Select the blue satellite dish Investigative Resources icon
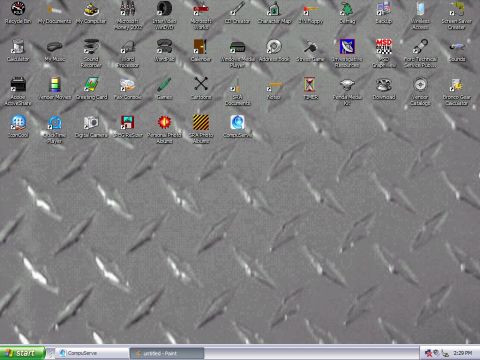 [347, 47]
